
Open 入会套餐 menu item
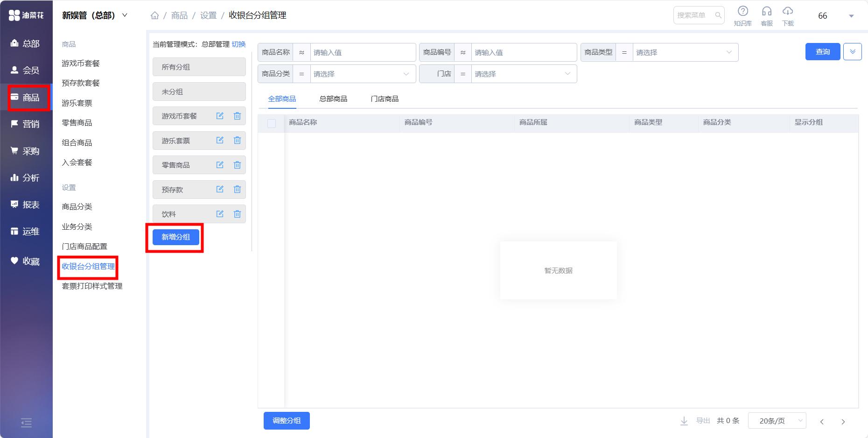click(77, 162)
